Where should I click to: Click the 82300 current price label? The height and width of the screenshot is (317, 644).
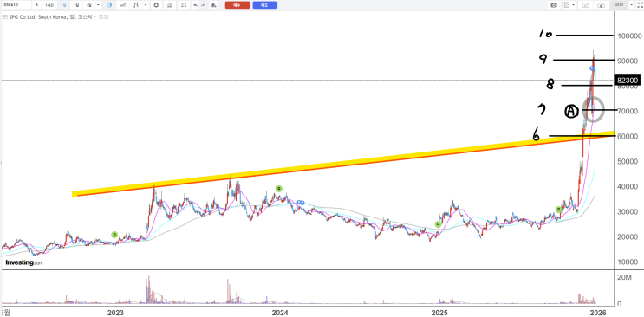(628, 80)
